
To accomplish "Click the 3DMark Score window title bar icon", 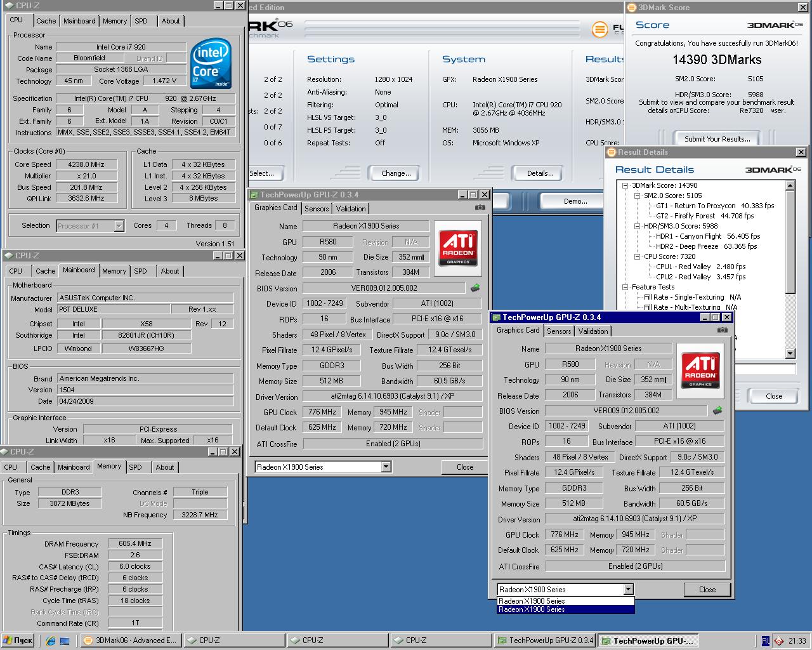I will pyautogui.click(x=632, y=8).
